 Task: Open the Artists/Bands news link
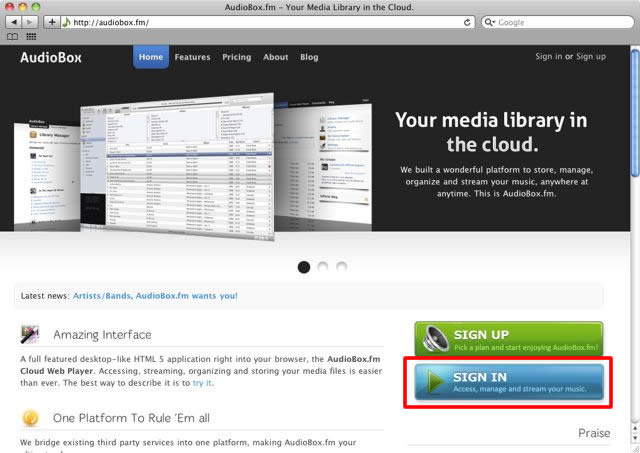[x=155, y=296]
